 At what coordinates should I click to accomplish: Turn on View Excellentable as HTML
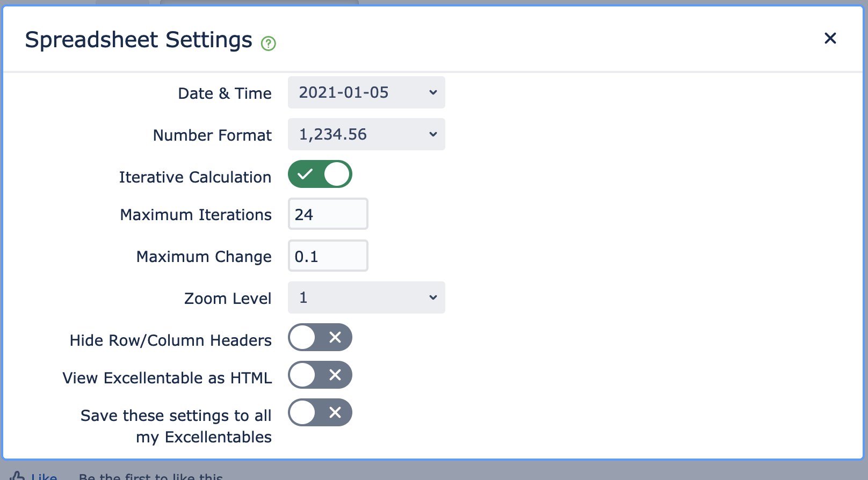point(320,375)
